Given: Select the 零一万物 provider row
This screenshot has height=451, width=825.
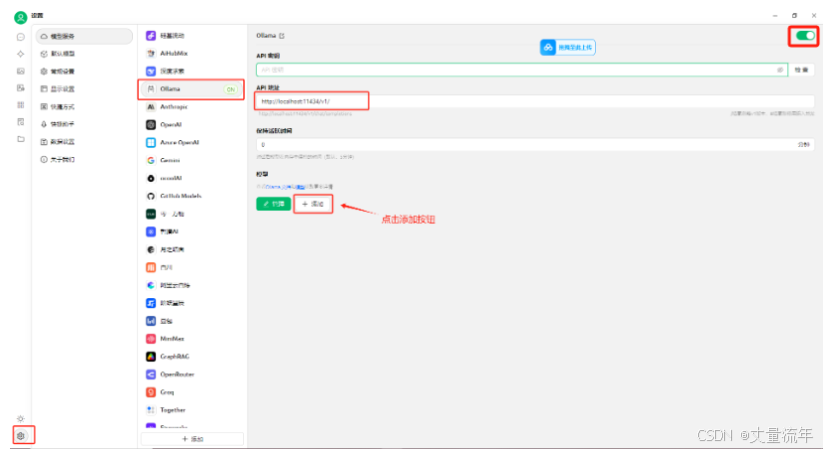Looking at the screenshot, I should pyautogui.click(x=192, y=214).
